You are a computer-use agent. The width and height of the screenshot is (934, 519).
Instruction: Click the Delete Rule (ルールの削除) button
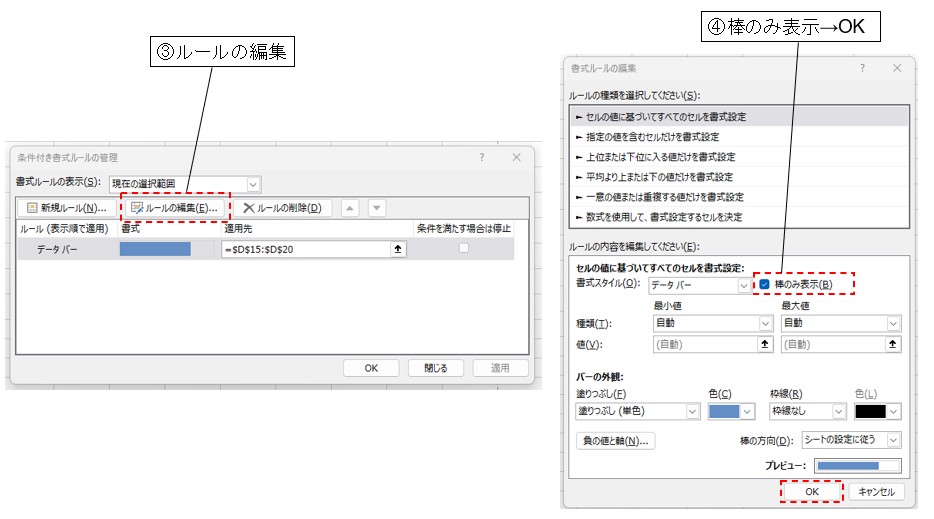pyautogui.click(x=282, y=208)
